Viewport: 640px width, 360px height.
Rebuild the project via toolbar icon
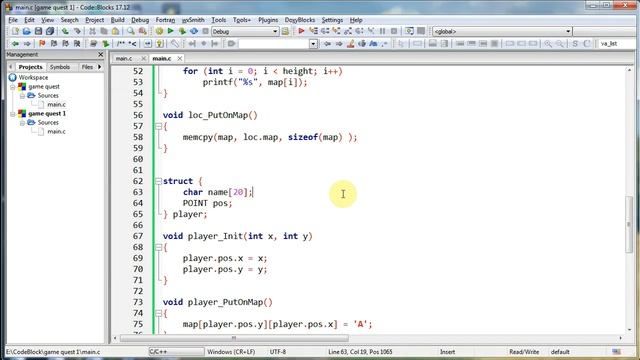[x=194, y=31]
